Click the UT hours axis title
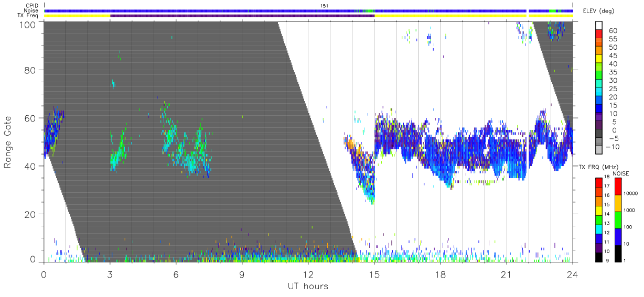The image size is (644, 297). (x=308, y=286)
